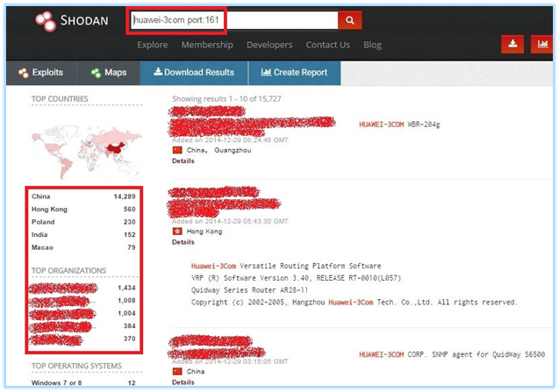
Task: Click the TOP COUNTRIES heading
Action: coord(60,99)
